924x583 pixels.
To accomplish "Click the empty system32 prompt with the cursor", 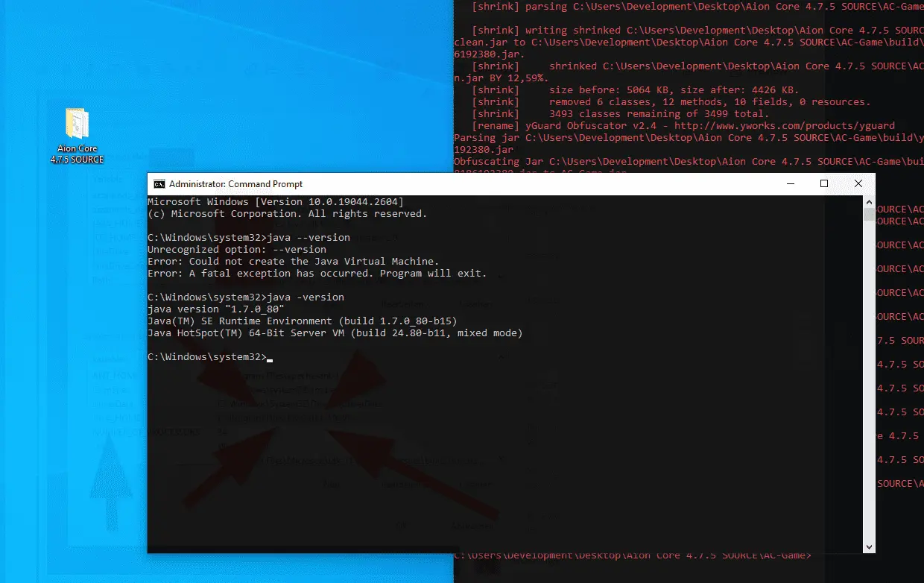I will [210, 357].
